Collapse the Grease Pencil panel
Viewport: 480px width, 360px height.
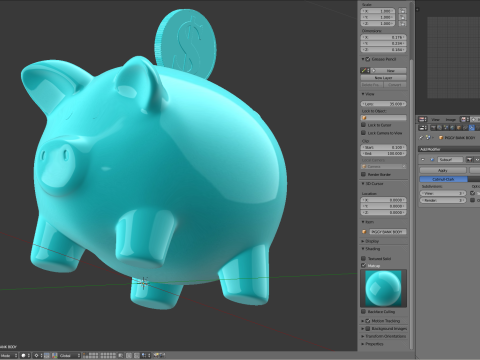[x=363, y=59]
